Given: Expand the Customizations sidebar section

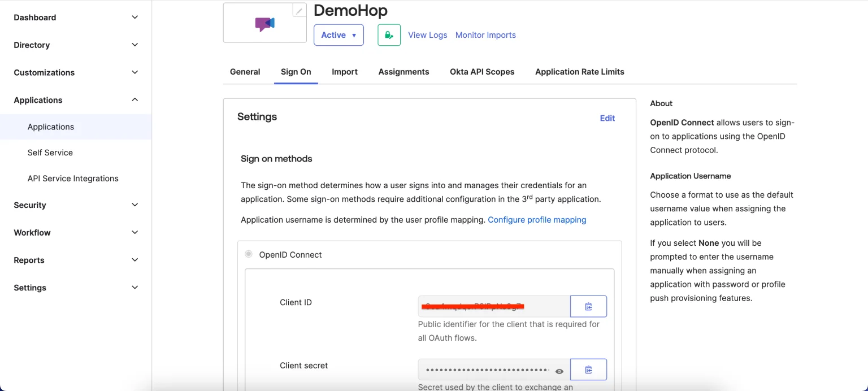Looking at the screenshot, I should point(76,72).
